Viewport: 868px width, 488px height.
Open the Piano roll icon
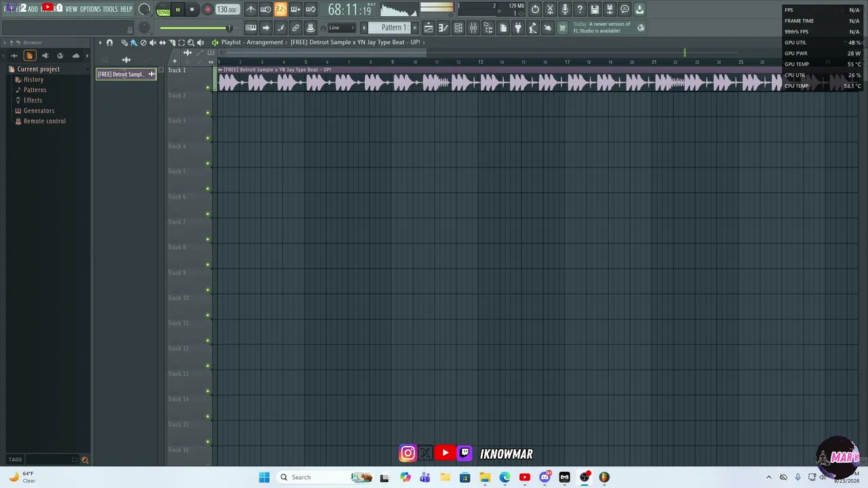pyautogui.click(x=443, y=28)
